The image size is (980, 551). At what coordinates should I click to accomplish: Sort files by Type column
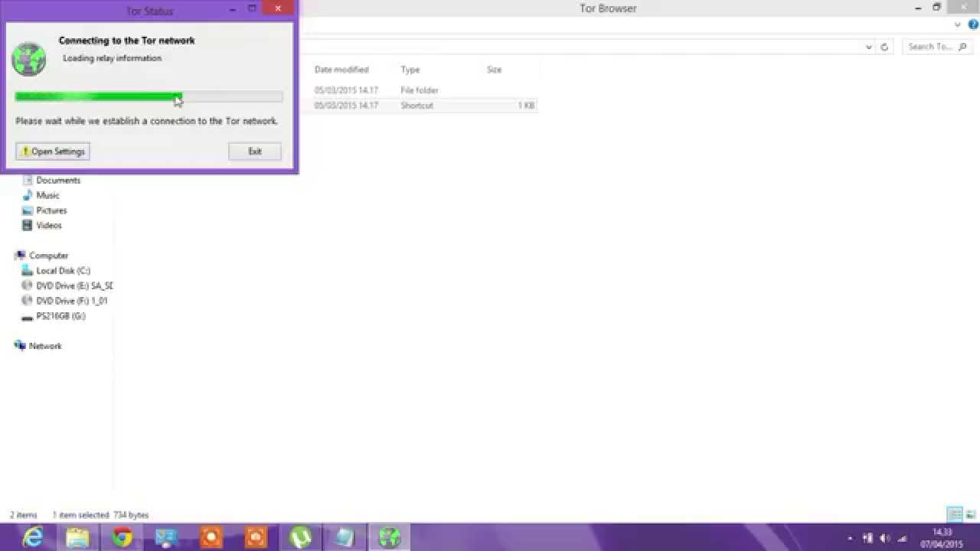point(410,70)
